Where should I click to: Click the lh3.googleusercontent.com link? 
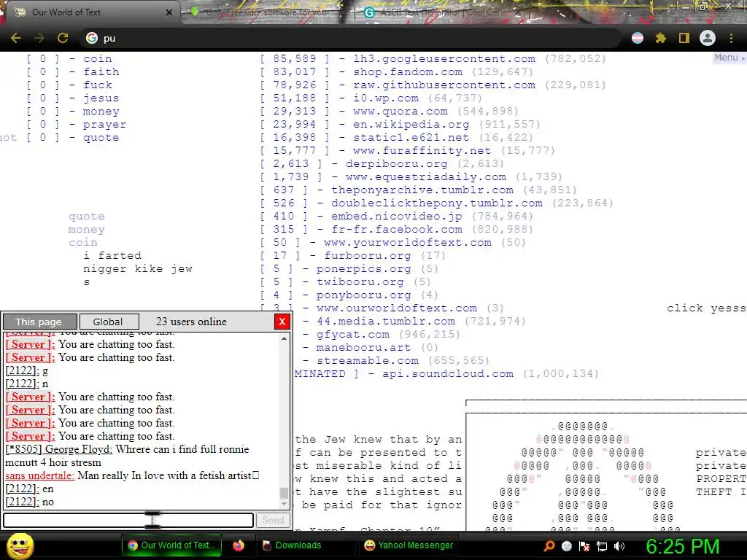444,58
